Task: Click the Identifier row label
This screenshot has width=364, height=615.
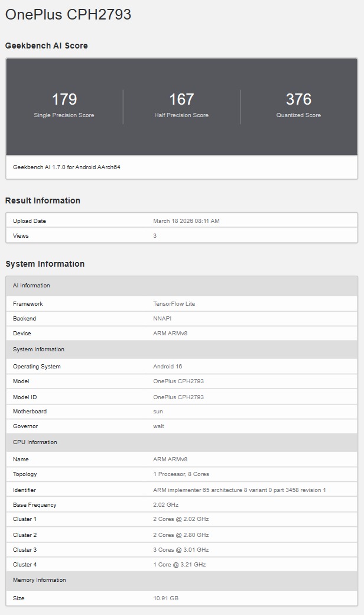Action: [x=24, y=490]
